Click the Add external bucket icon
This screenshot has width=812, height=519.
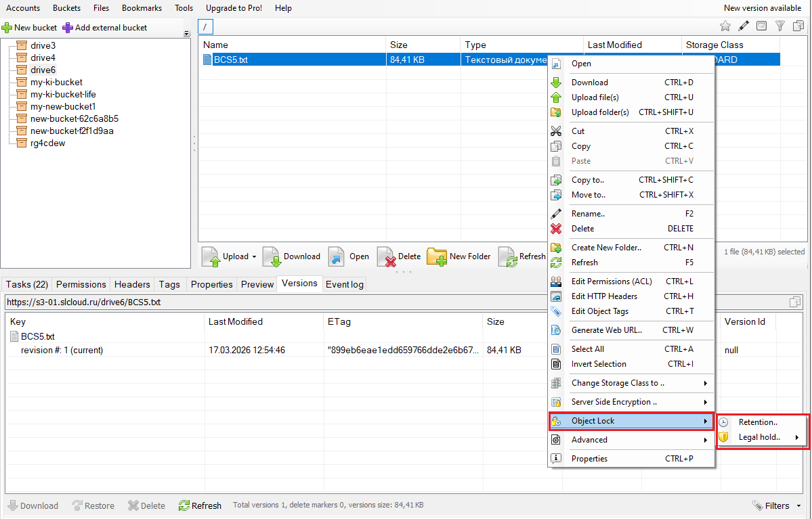tap(68, 28)
